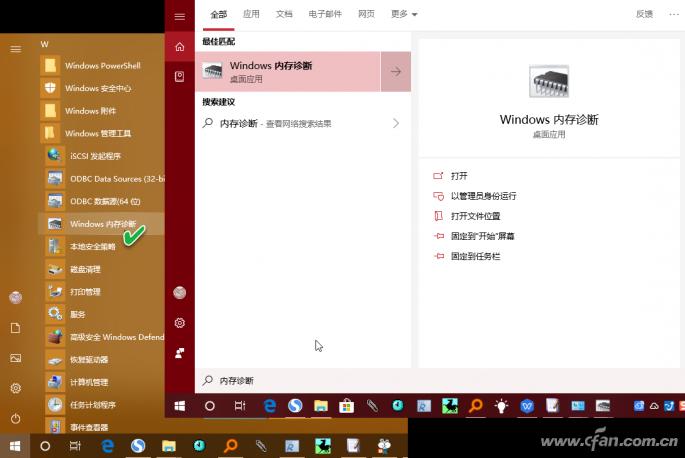Click the search box containing 内存诊断
The width and height of the screenshot is (685, 458).
coord(440,380)
